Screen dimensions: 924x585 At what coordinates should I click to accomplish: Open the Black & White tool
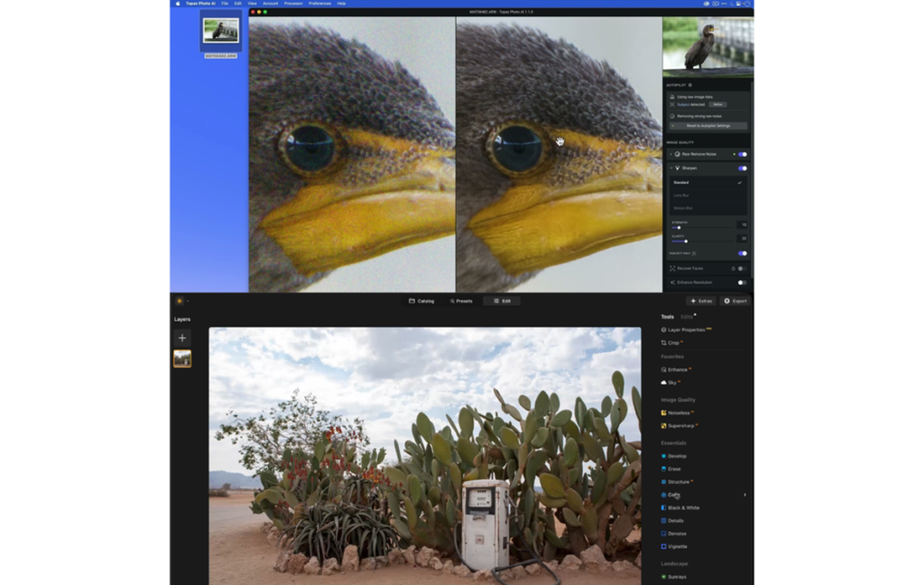(x=680, y=507)
